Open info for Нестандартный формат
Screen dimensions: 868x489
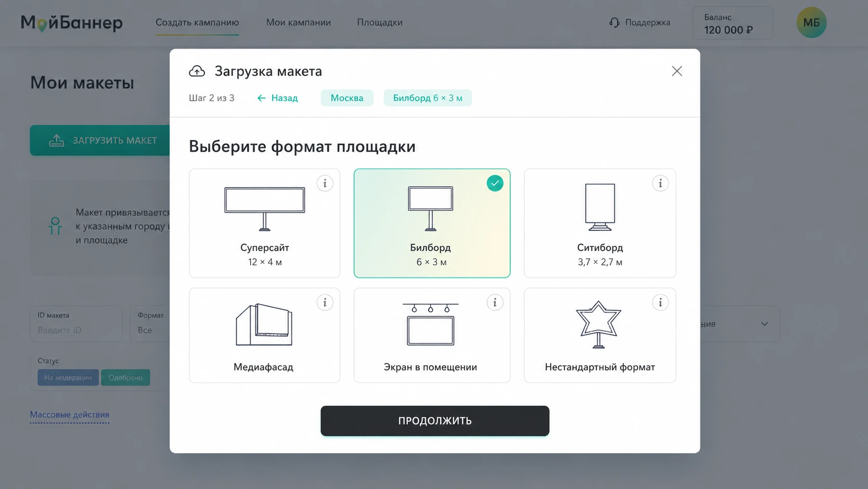[660, 302]
